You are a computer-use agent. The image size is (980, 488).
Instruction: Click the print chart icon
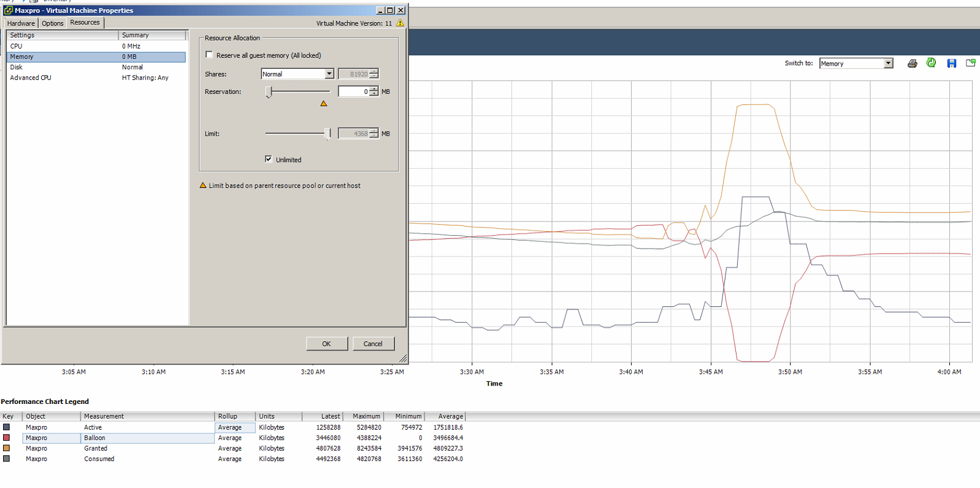tap(912, 63)
